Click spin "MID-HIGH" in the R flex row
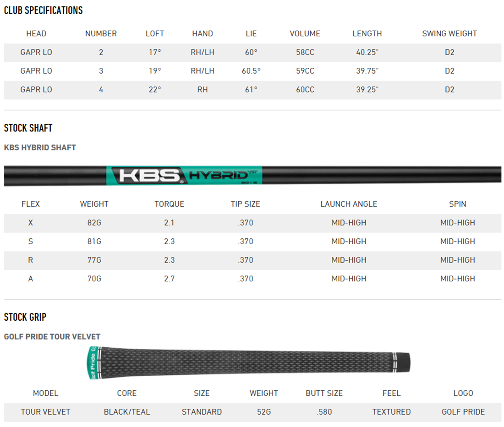This screenshot has width=504, height=427. [x=458, y=260]
